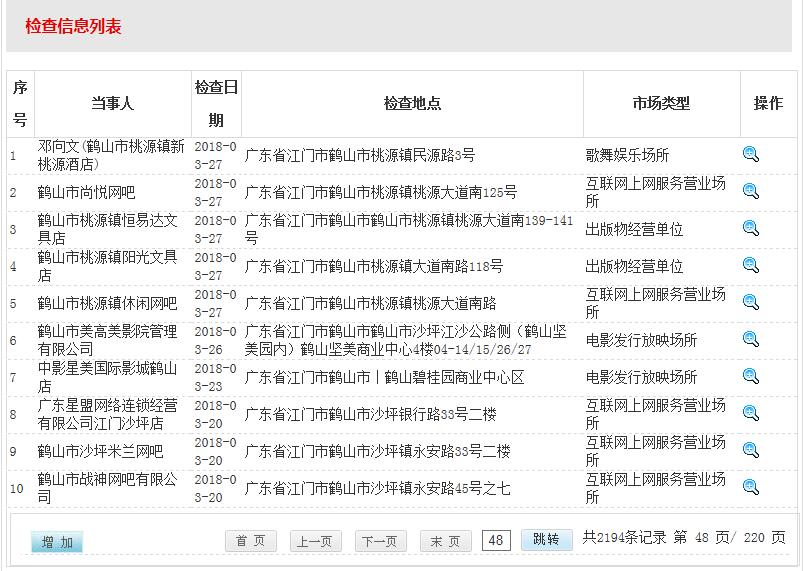Click the magnifier icon for row 8
Screen dimensions: 803x571
pos(751,413)
